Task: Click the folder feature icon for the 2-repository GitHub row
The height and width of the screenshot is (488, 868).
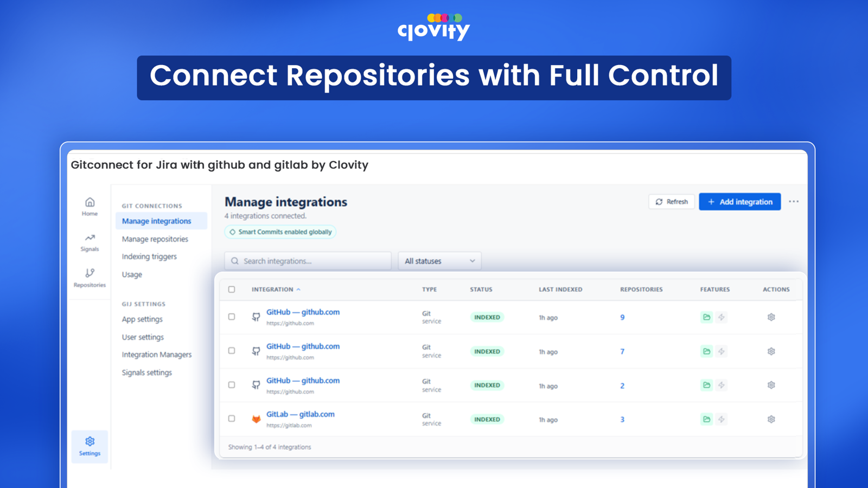Action: click(706, 385)
